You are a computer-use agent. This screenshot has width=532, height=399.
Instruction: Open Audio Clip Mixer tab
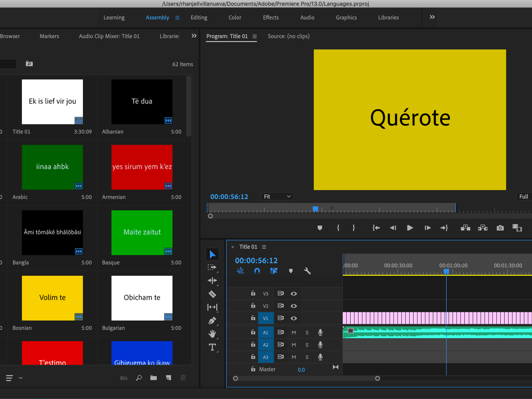point(109,36)
